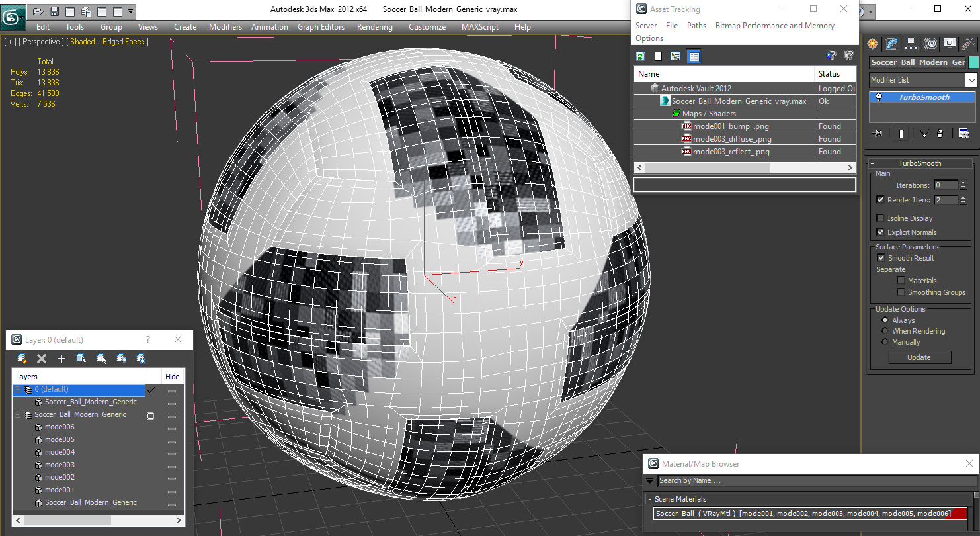Select When Rendering update option
Screen dimensions: 980x536
pyautogui.click(x=885, y=331)
